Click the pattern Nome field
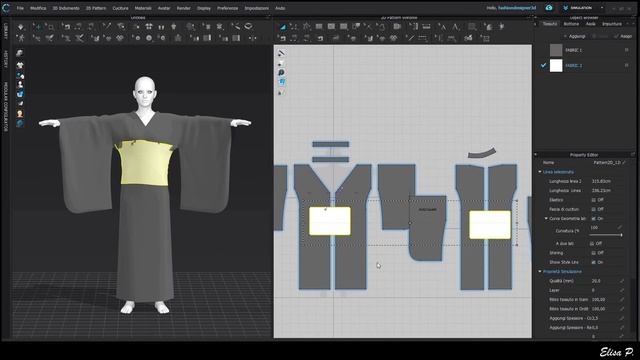Image resolution: width=640 pixels, height=360 pixels. [606, 163]
